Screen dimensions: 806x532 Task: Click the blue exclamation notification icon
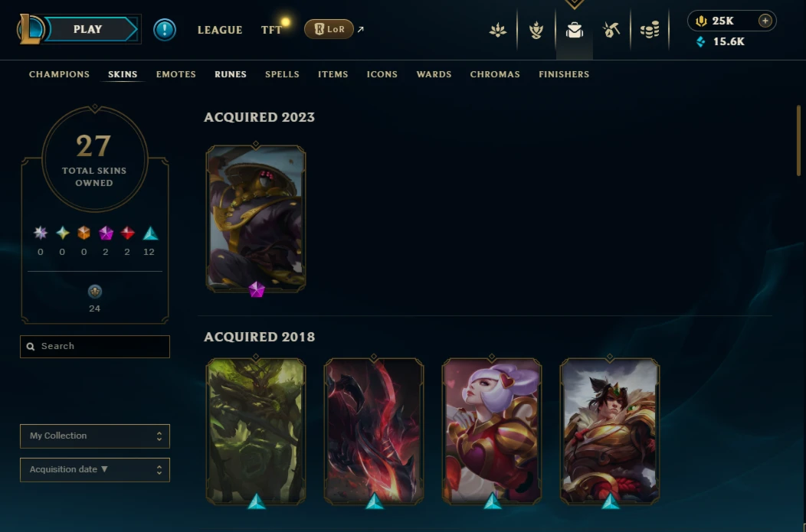165,30
